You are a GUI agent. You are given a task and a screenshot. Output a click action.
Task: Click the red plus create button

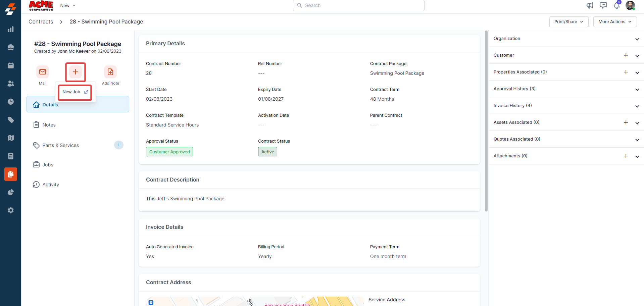[76, 72]
